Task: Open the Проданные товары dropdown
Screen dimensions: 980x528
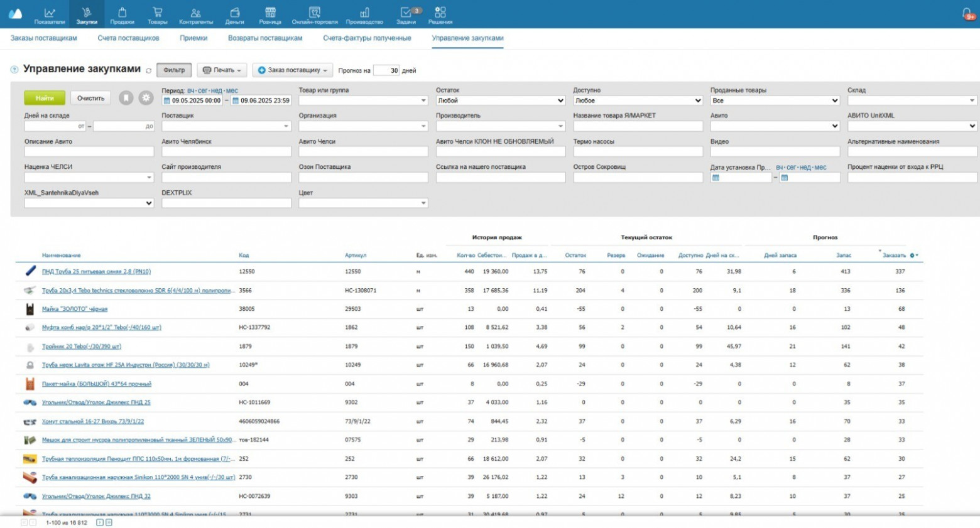Action: (775, 100)
